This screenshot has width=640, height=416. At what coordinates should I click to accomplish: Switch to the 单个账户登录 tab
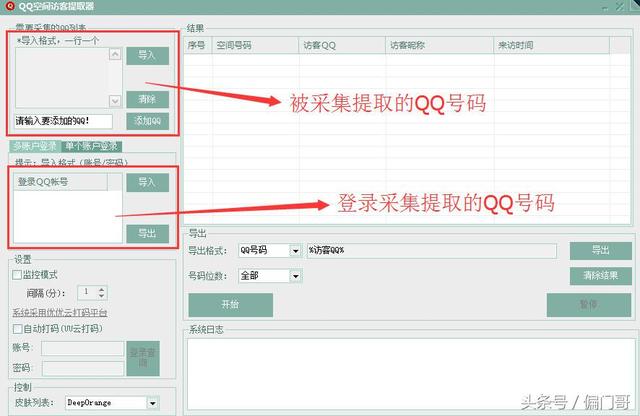91,146
